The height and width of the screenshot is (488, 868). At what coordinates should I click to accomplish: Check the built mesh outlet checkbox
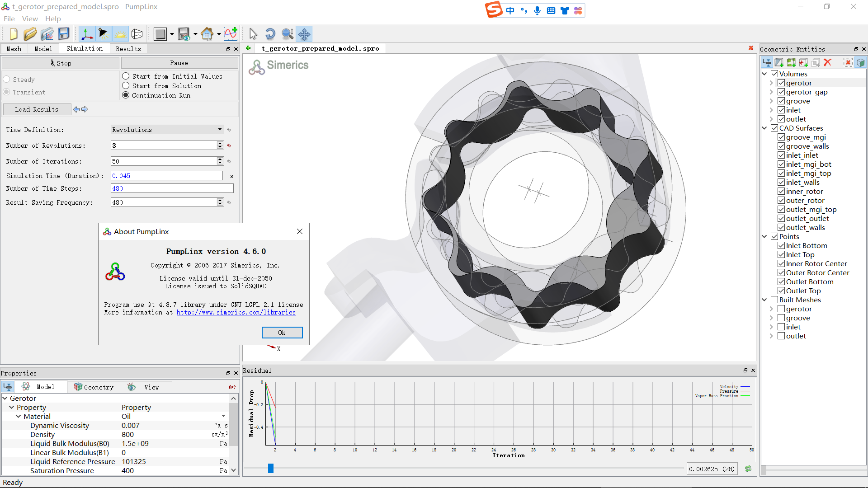point(781,336)
